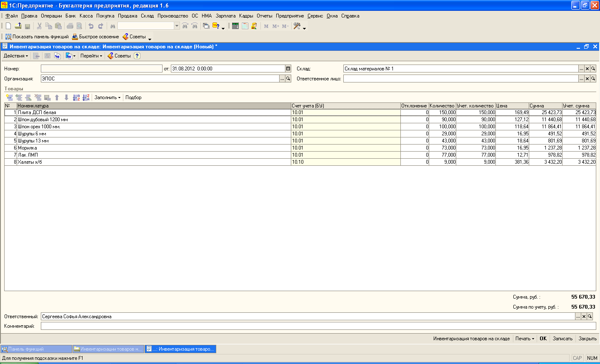Click Delete row icon in Товары
The image size is (600, 364).
[x=38, y=97]
